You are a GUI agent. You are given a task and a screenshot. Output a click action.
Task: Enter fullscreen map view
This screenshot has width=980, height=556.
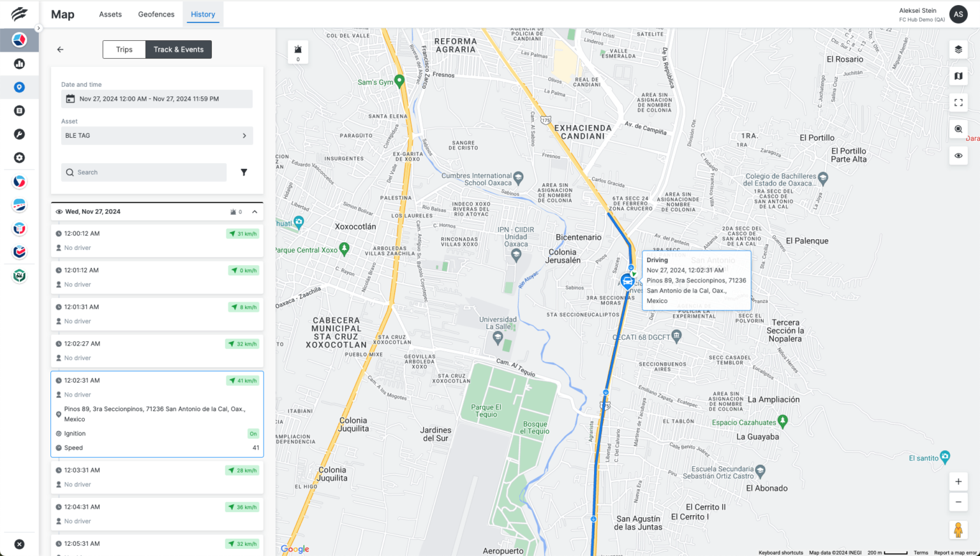pos(958,102)
